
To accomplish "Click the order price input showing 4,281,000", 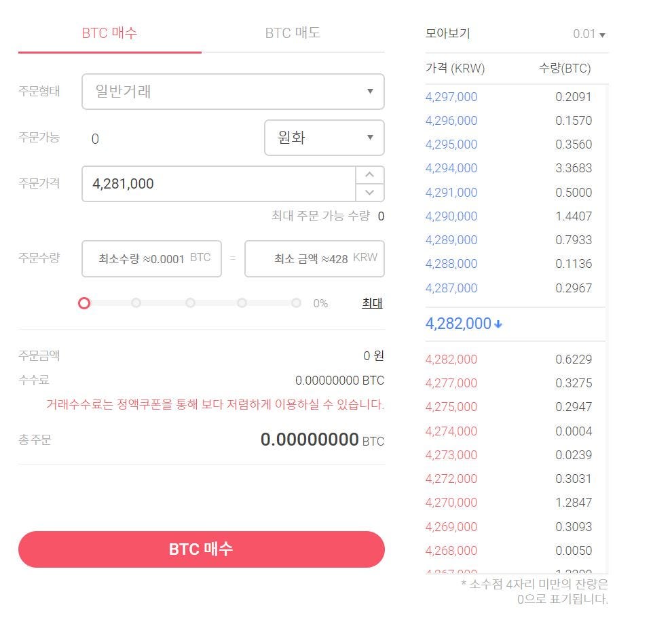I will [x=218, y=183].
